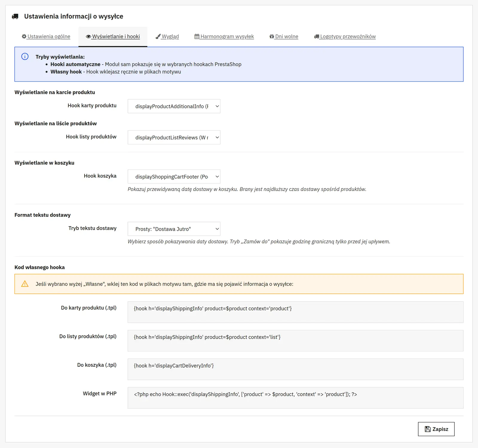
Task: Open the Tryb tekstu dostawy dropdown
Action: 174,229
